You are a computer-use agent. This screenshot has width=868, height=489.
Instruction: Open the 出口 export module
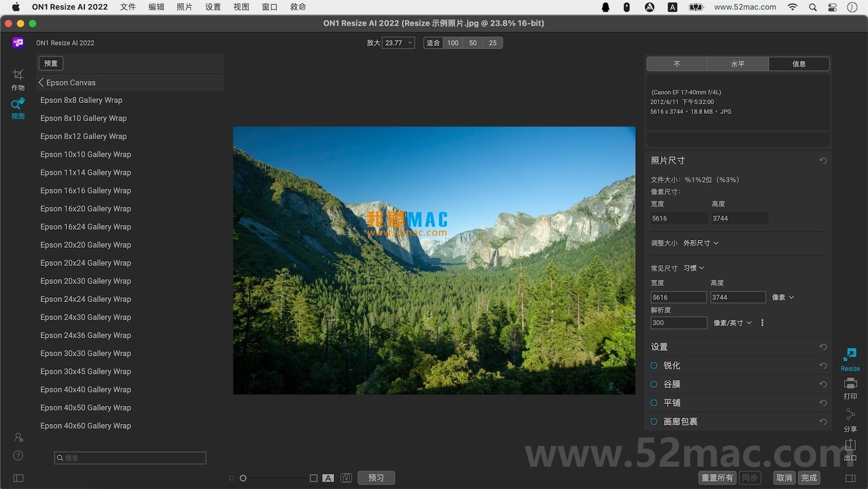pyautogui.click(x=850, y=448)
